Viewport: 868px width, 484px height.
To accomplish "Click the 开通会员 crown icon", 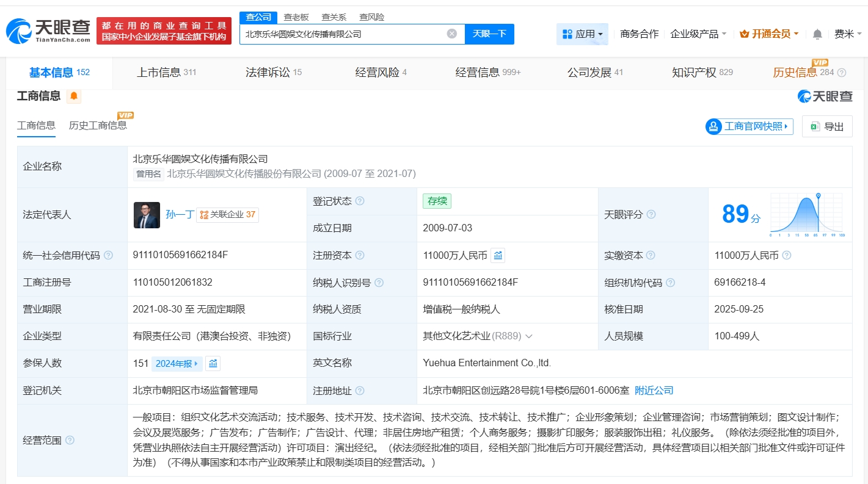I will 745,34.
